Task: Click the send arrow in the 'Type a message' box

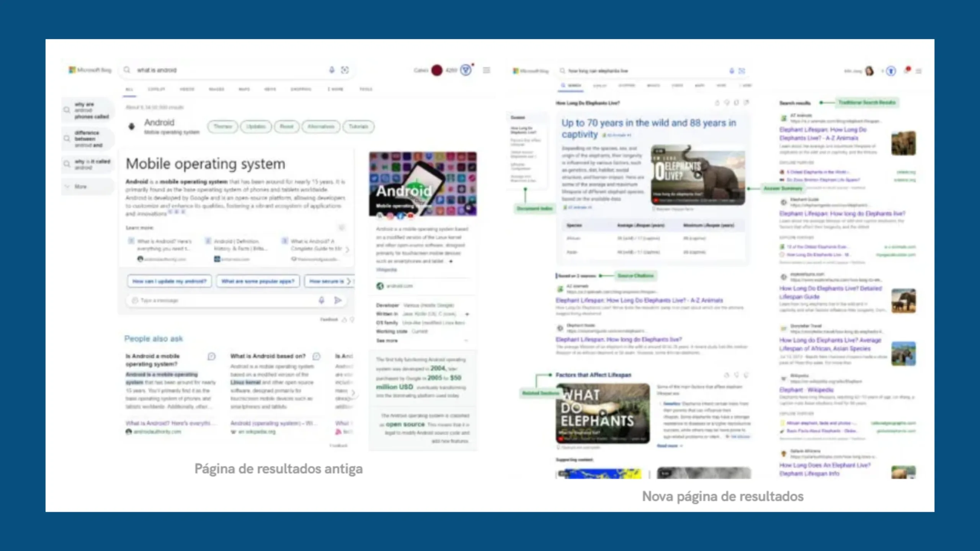Action: (x=338, y=300)
